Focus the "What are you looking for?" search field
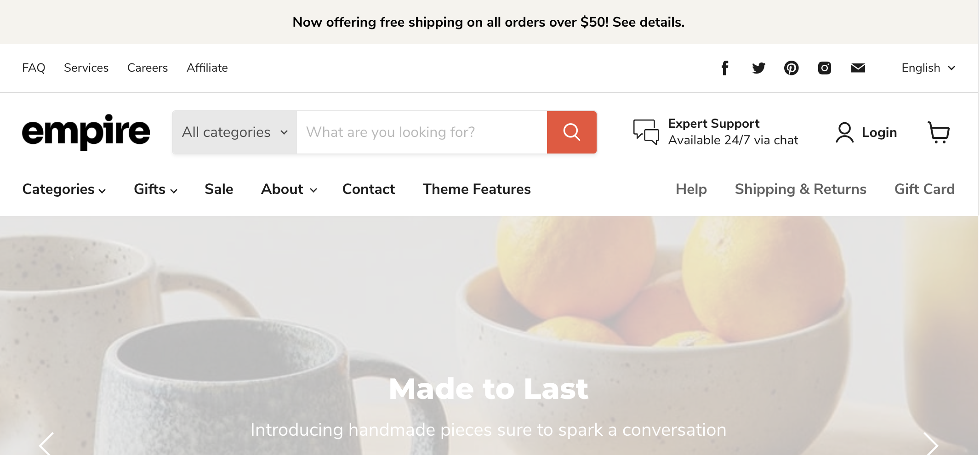 422,132
